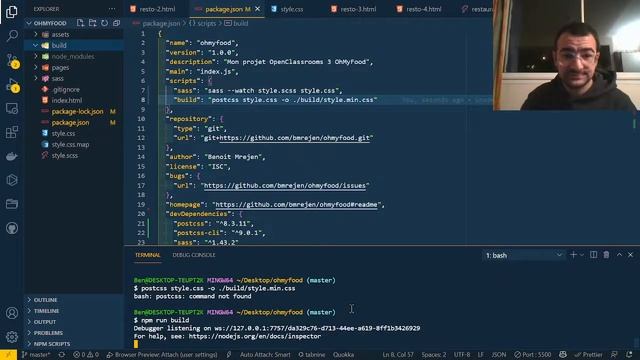The image size is (640, 360).
Task: Open the GitHub view in activity bar
Action: [12, 228]
